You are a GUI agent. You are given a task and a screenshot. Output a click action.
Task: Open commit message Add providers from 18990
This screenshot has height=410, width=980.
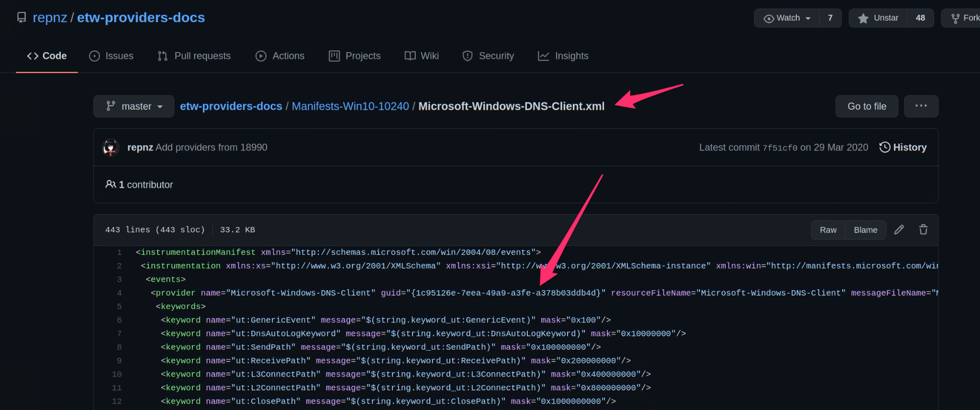[x=212, y=148]
